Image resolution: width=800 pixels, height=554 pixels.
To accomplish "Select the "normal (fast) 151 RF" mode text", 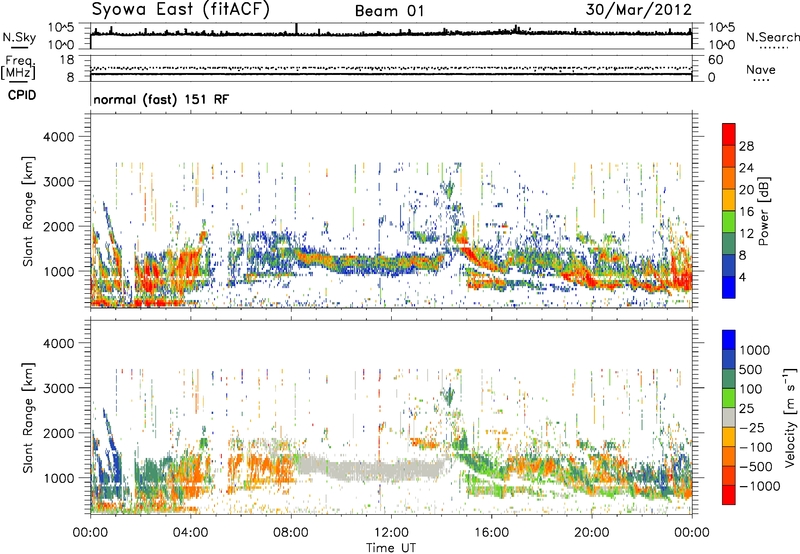I will [x=161, y=99].
